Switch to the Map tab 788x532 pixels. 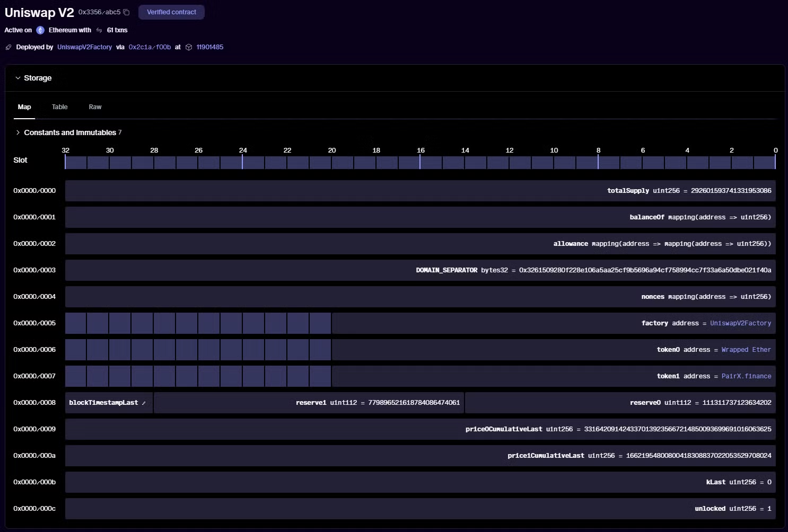point(24,107)
